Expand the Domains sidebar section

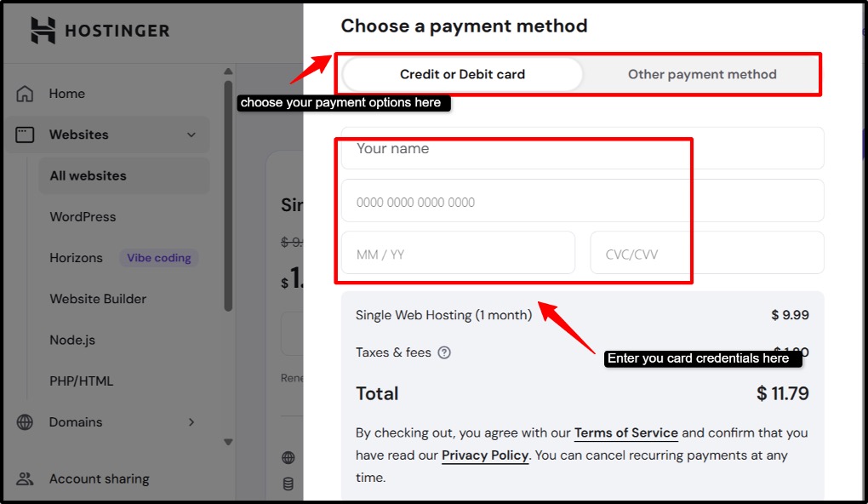pyautogui.click(x=191, y=422)
